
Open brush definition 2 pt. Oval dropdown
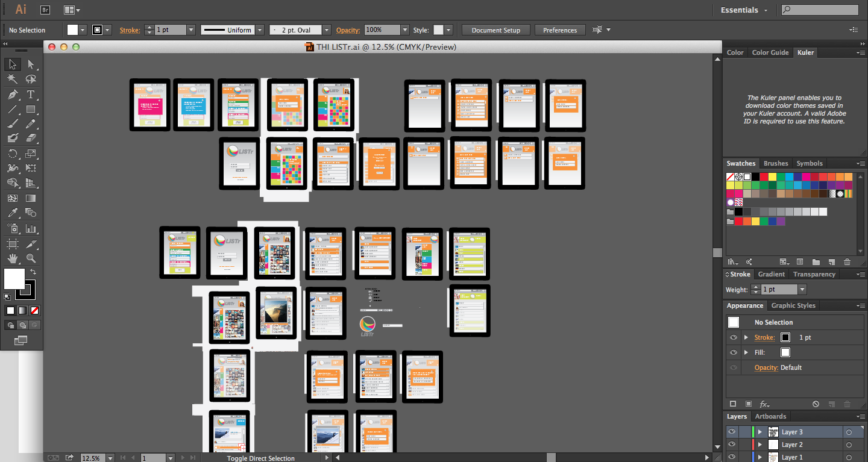[x=326, y=30]
